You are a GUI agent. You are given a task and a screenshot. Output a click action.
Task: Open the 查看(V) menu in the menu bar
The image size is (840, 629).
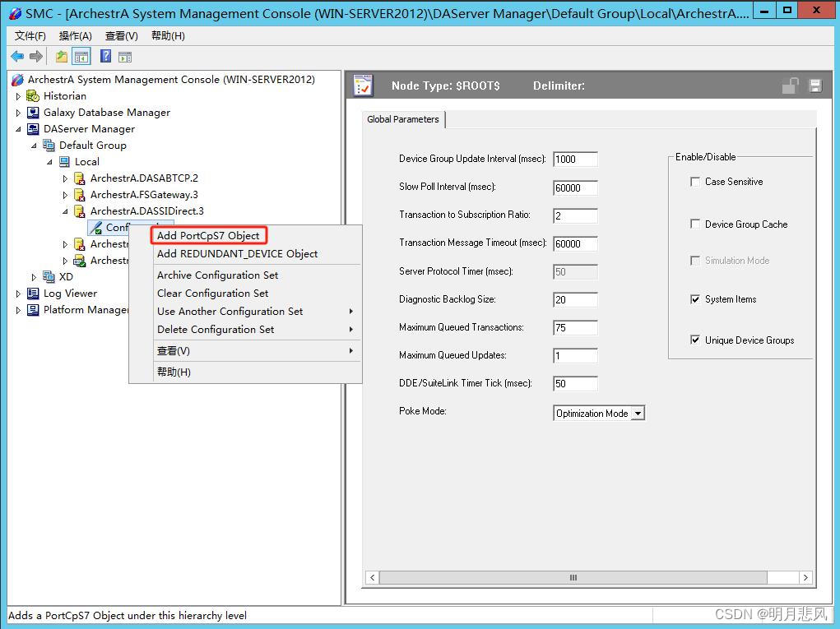122,36
